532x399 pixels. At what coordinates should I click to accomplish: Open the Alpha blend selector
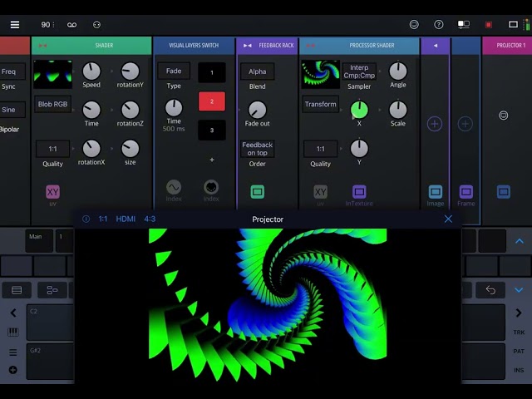click(x=257, y=71)
